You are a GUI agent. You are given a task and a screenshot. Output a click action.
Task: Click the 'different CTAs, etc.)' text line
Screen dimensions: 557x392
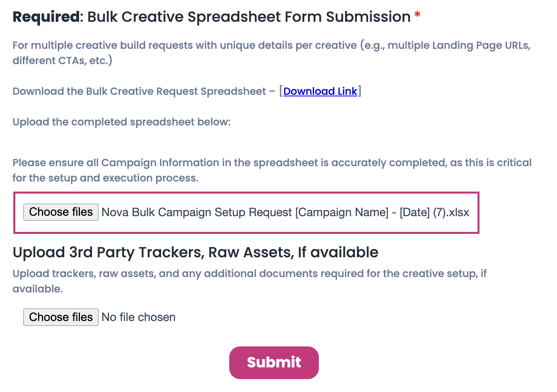point(62,61)
